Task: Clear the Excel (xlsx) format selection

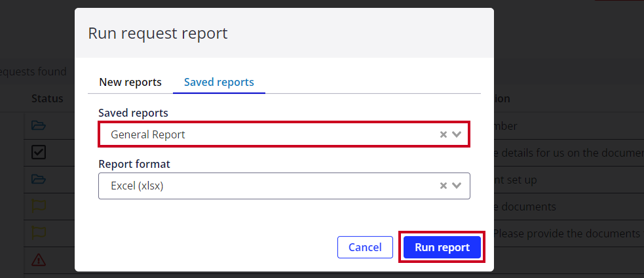Action: coord(443,186)
